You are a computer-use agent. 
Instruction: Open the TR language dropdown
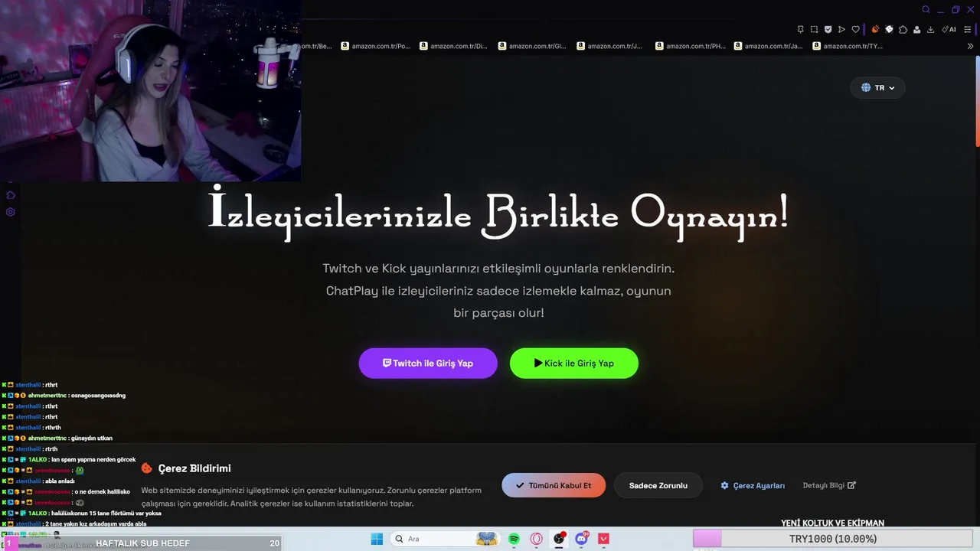point(877,88)
